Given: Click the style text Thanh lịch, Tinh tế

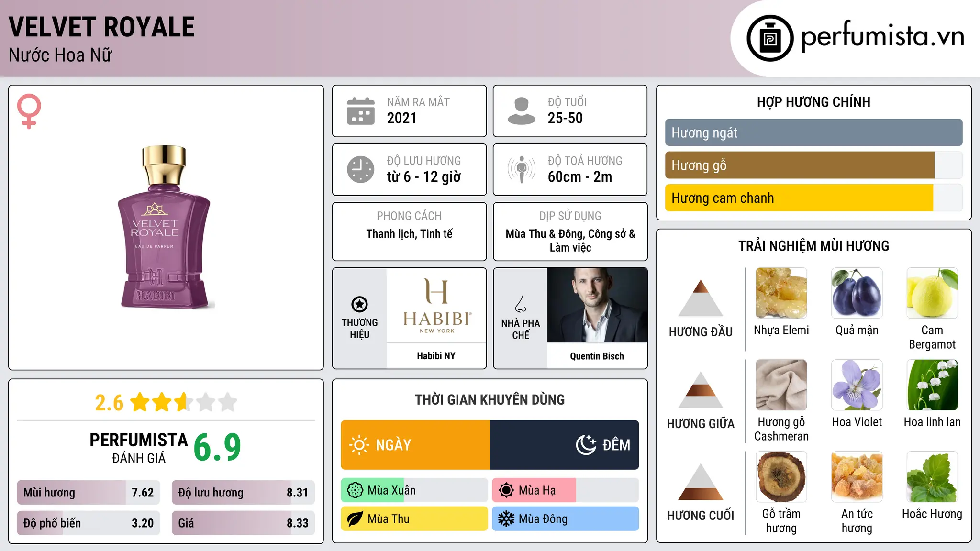Looking at the screenshot, I should pyautogui.click(x=409, y=234).
